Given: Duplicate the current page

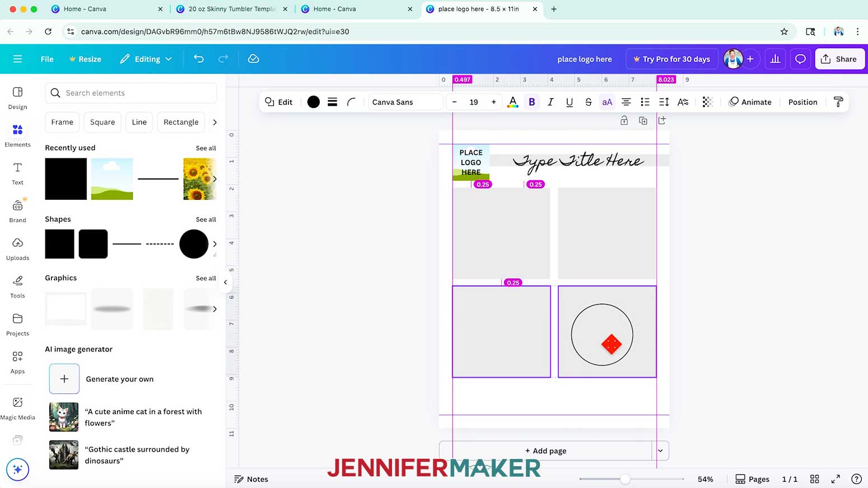Looking at the screenshot, I should (x=643, y=121).
